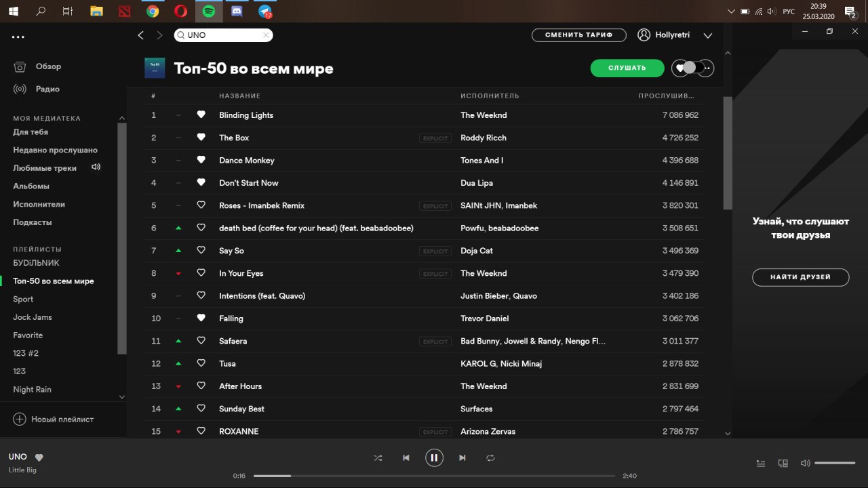
Task: Open the Jock Jams playlist
Action: tap(33, 317)
